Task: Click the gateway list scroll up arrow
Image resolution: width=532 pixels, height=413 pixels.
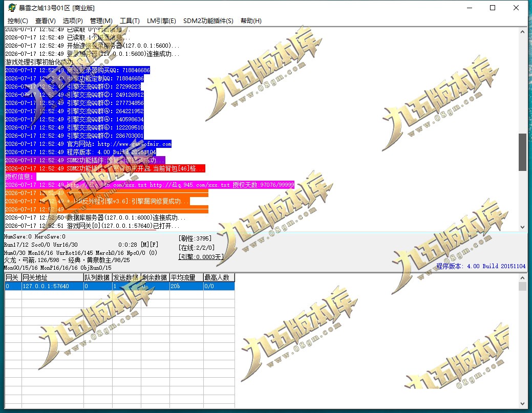Action: pyautogui.click(x=522, y=278)
